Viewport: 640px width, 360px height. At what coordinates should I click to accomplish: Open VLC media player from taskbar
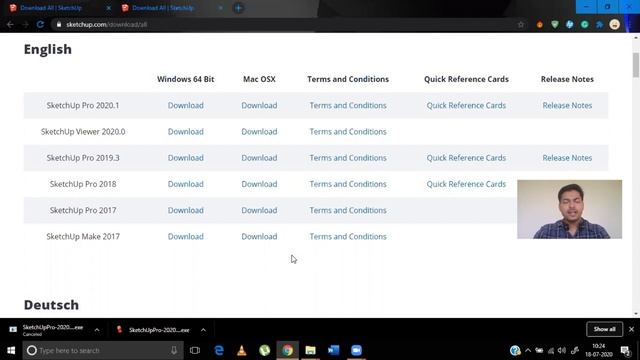tap(242, 350)
